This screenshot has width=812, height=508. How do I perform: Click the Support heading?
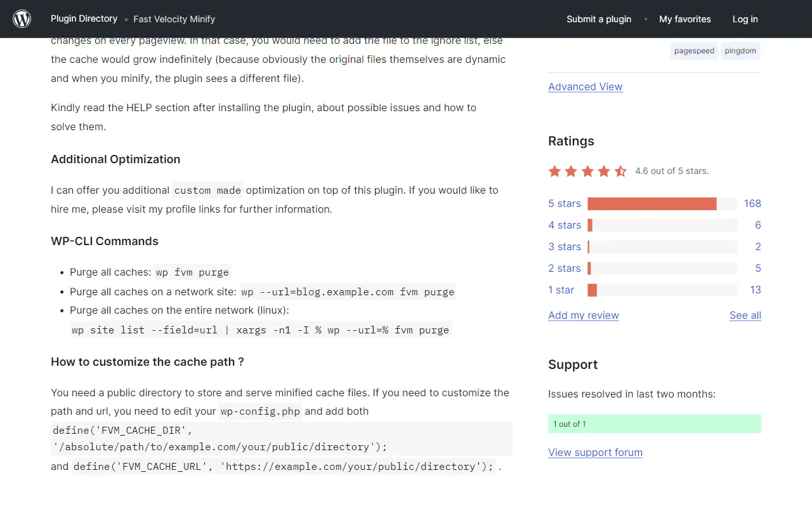coord(573,364)
